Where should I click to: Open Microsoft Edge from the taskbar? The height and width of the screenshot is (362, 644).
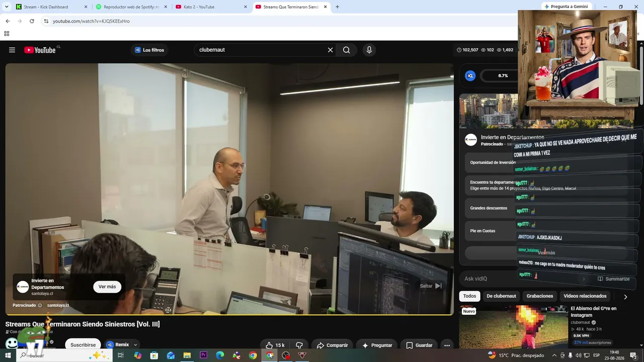pyautogui.click(x=220, y=355)
